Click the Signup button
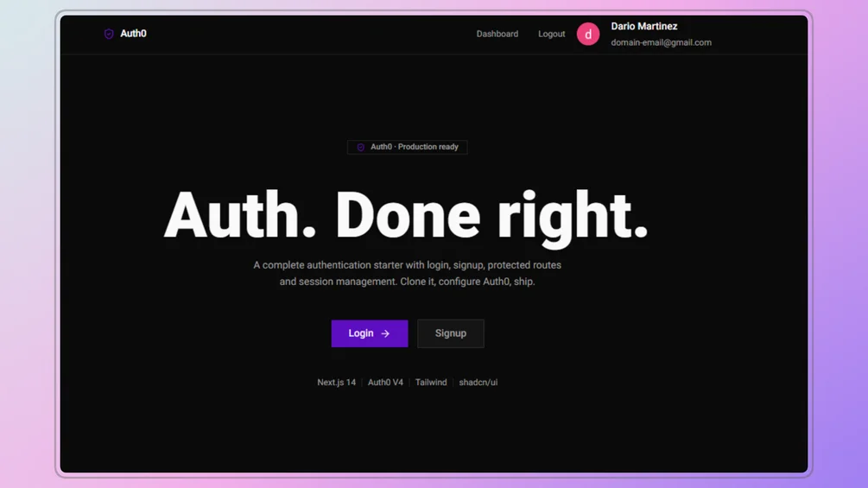Image resolution: width=868 pixels, height=488 pixels. 451,333
